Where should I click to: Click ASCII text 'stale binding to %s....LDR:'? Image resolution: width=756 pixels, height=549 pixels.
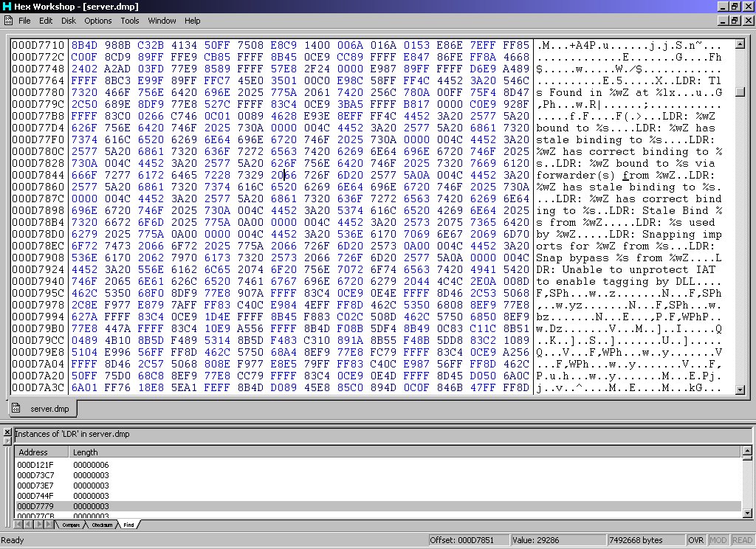tap(625, 139)
